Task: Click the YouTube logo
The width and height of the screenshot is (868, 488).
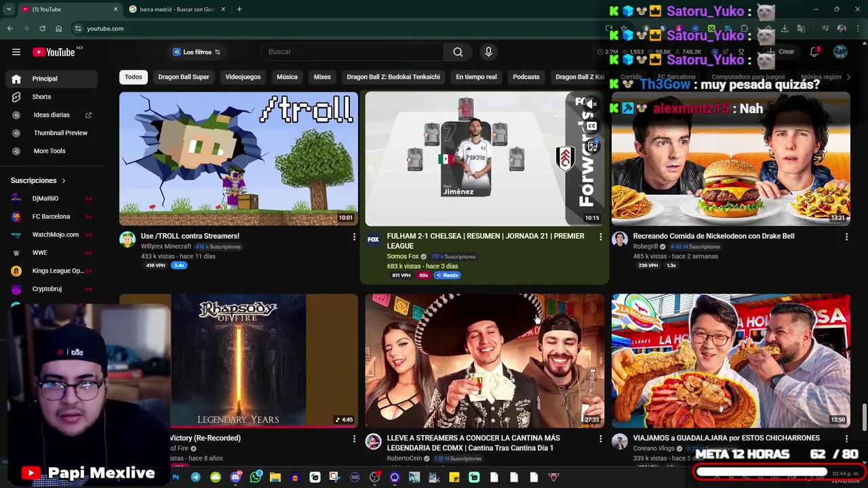Action: point(54,52)
